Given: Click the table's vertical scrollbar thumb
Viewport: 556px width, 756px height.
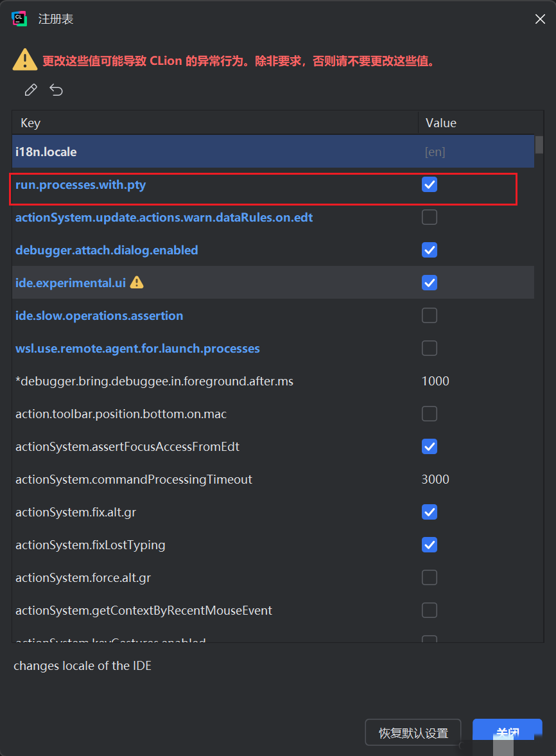Looking at the screenshot, I should click(x=539, y=145).
